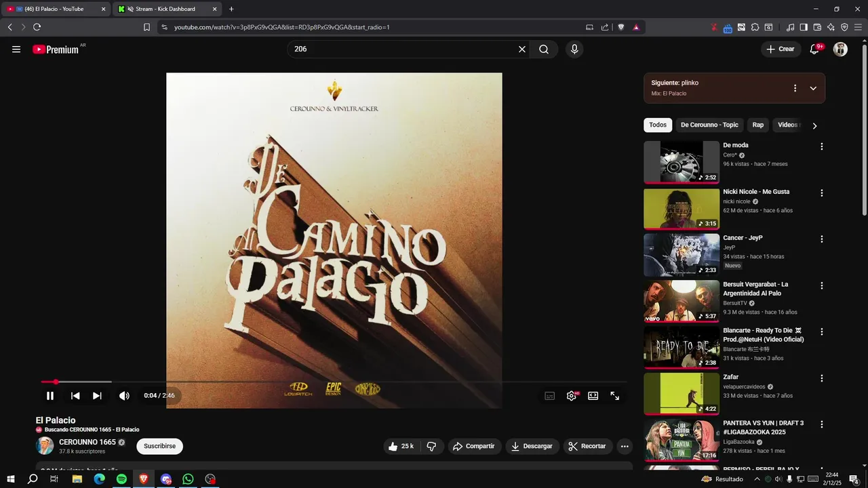
Task: Open options menu for Bersuit Vergarabat video
Action: (x=822, y=285)
